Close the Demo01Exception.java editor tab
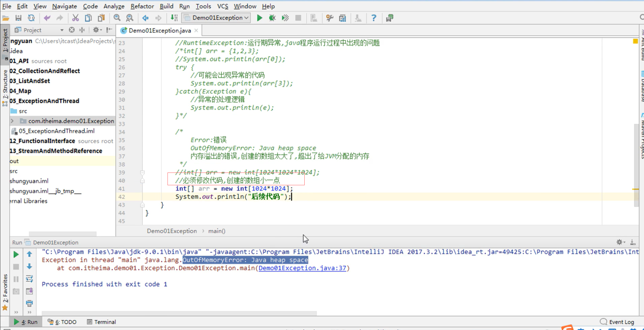Screen dimensions: 644x330 coord(196,30)
